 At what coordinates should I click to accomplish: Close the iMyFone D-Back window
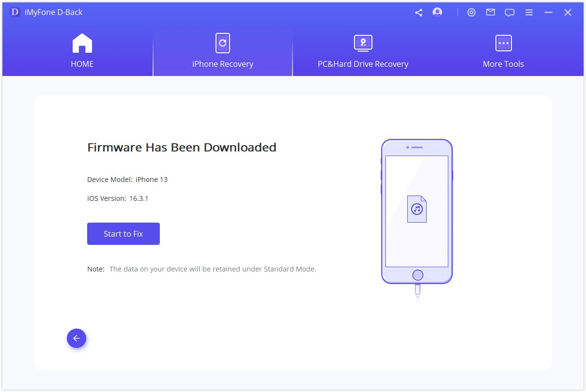(568, 13)
